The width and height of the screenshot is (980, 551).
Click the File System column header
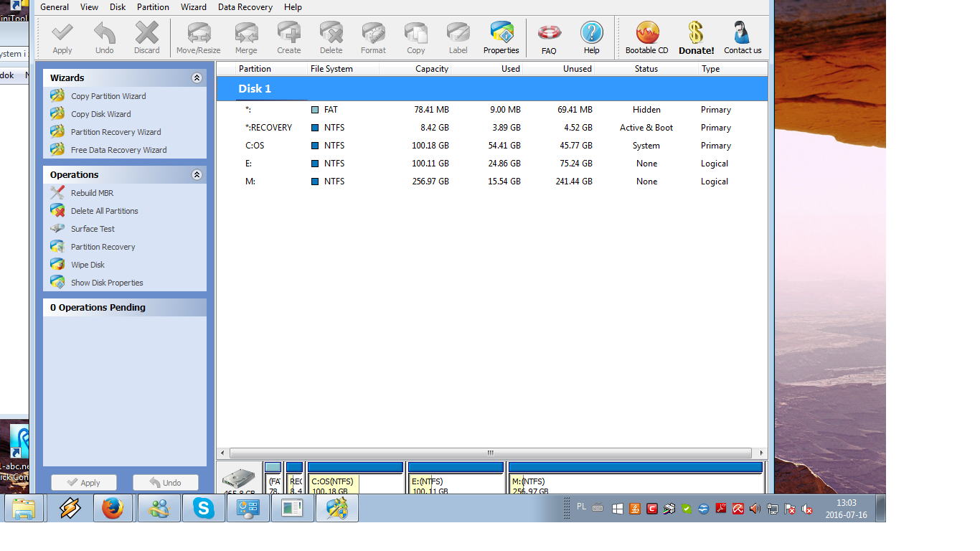pos(343,69)
